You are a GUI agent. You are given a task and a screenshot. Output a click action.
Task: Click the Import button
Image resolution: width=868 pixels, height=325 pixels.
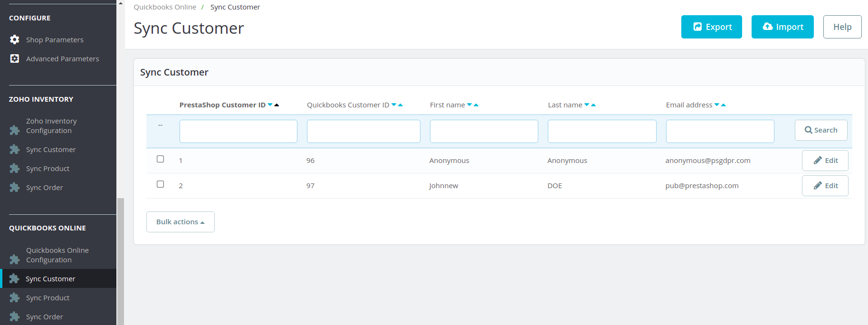pos(782,27)
